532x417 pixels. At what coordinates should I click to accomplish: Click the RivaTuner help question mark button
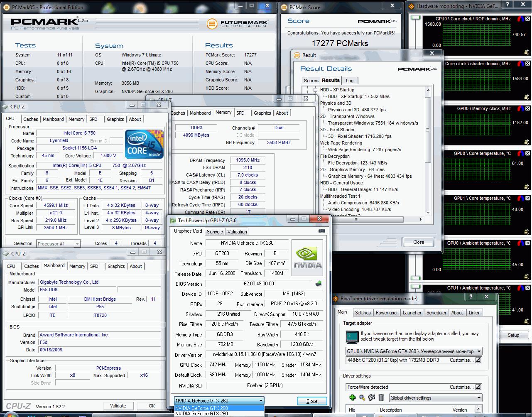(x=471, y=297)
